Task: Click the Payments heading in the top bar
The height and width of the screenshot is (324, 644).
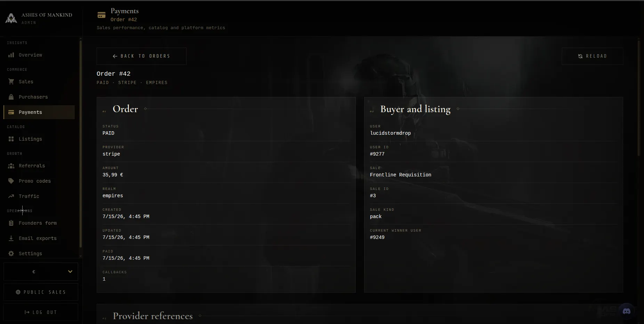Action: 124,11
